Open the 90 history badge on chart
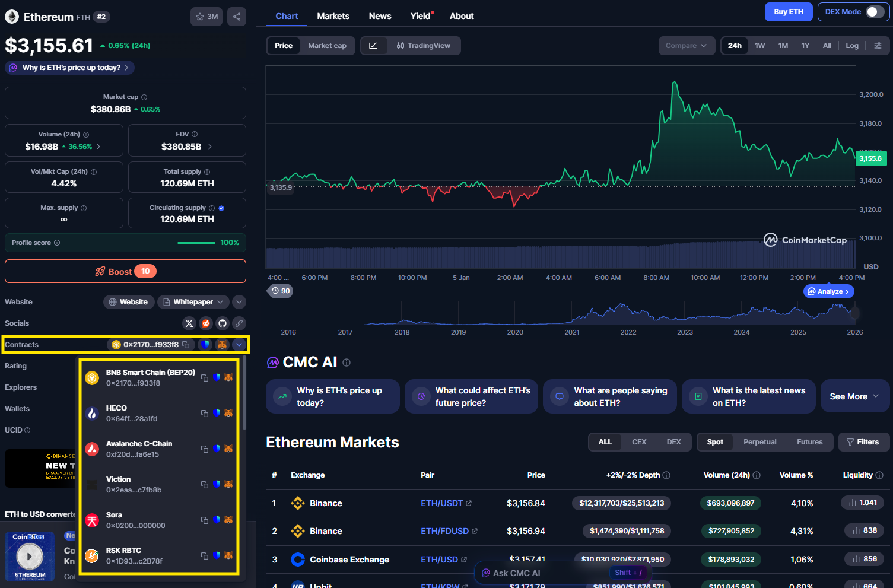 (x=281, y=291)
